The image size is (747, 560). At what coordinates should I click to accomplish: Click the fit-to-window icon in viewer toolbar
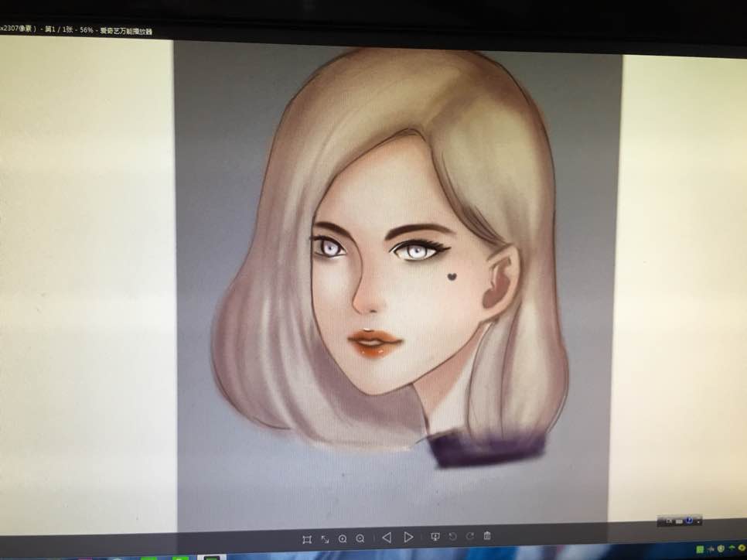[x=307, y=540]
